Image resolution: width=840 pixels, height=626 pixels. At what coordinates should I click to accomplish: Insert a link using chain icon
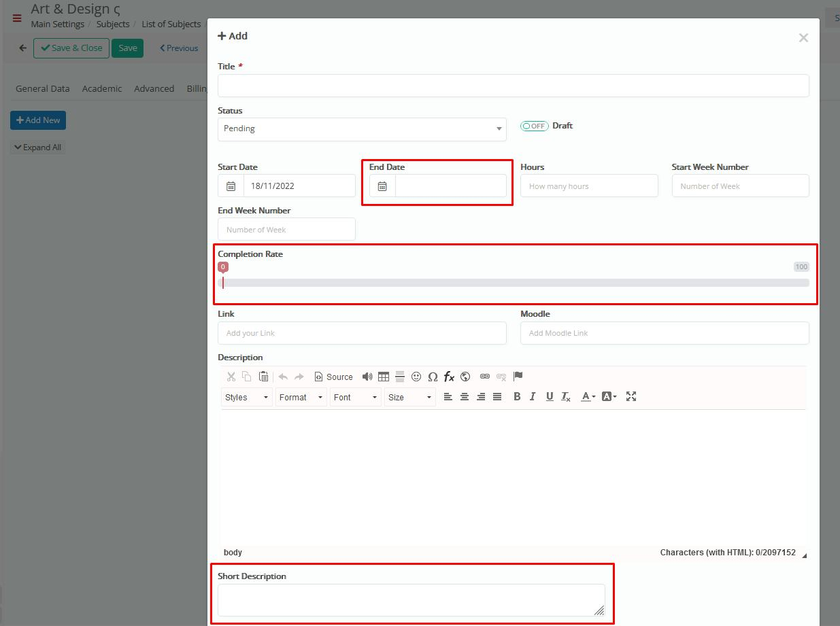(x=485, y=377)
